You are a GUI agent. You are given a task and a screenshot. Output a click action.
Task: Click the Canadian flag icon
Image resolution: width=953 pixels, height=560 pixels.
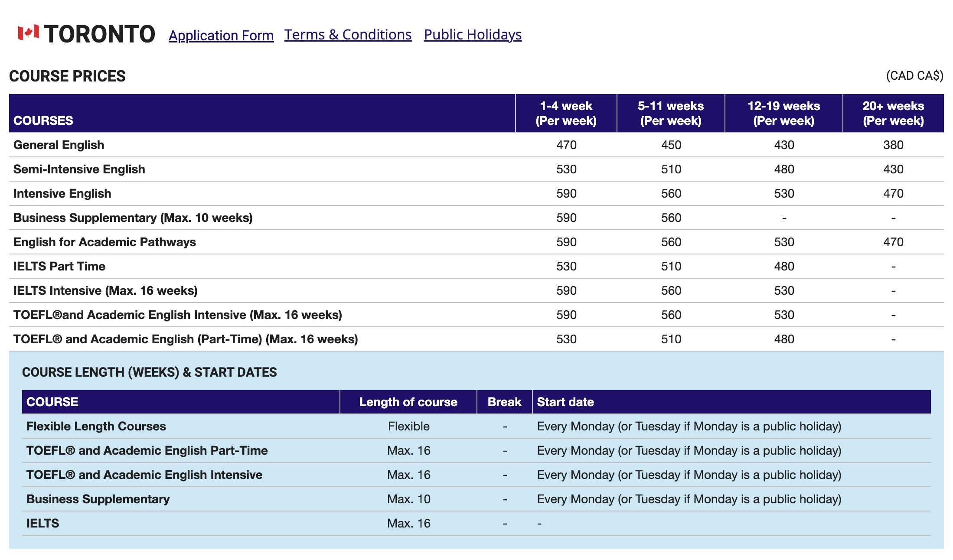point(28,33)
